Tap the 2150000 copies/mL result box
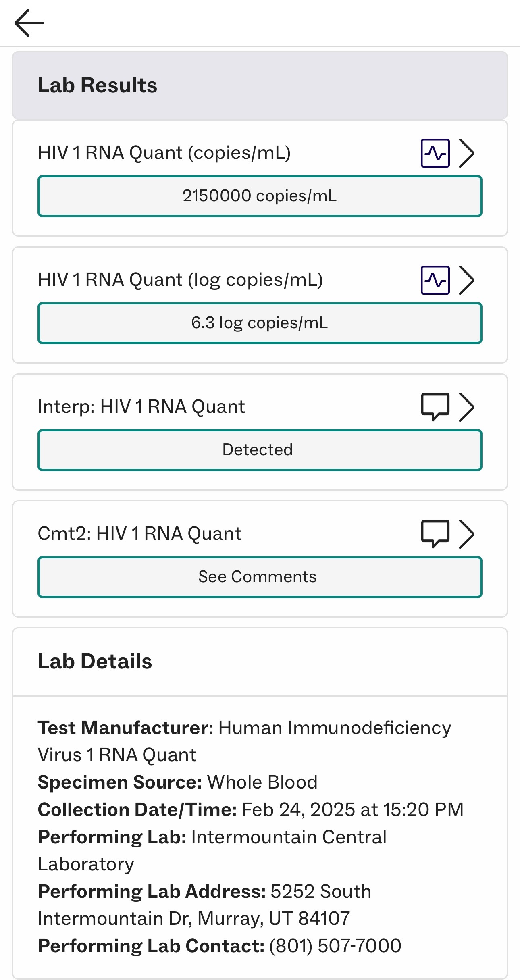This screenshot has height=980, width=520. [x=260, y=196]
